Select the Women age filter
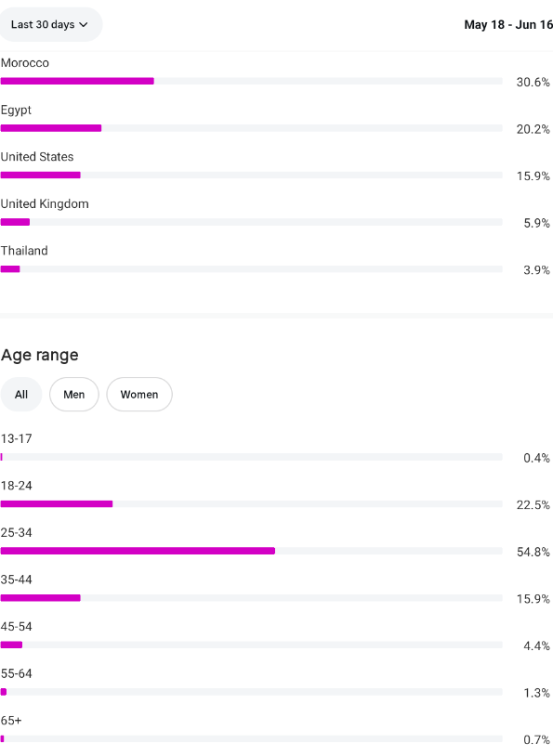This screenshot has height=756, width=553. 139,395
